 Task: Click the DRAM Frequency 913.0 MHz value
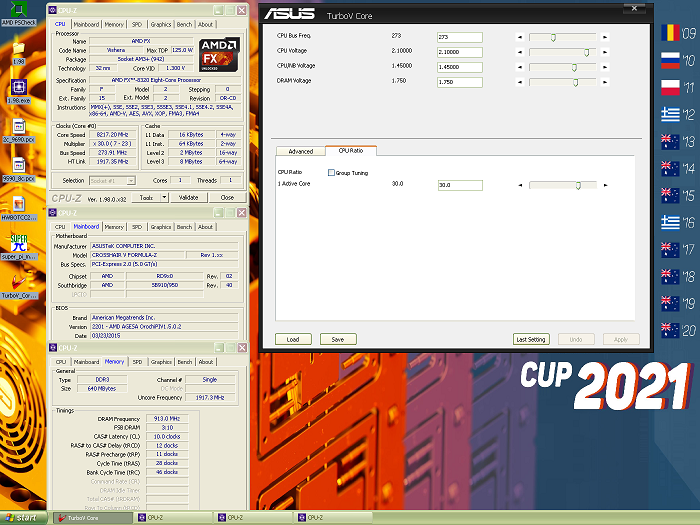point(167,419)
